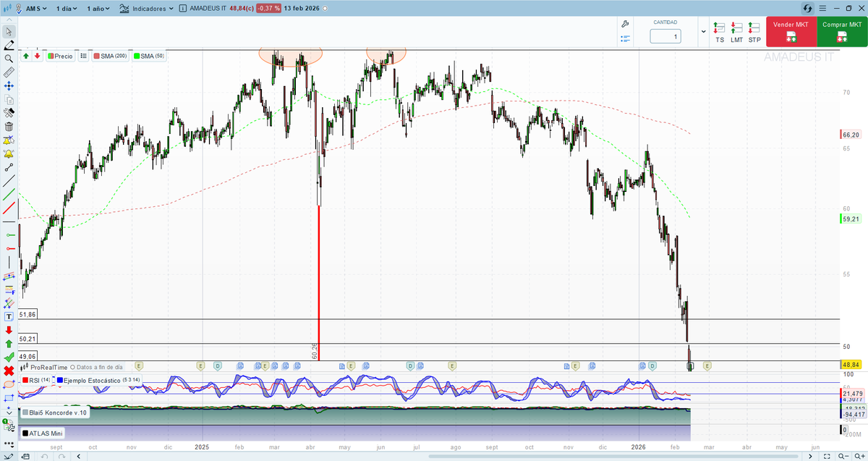
Task: Click the -0,37 % change badge
Action: (269, 9)
